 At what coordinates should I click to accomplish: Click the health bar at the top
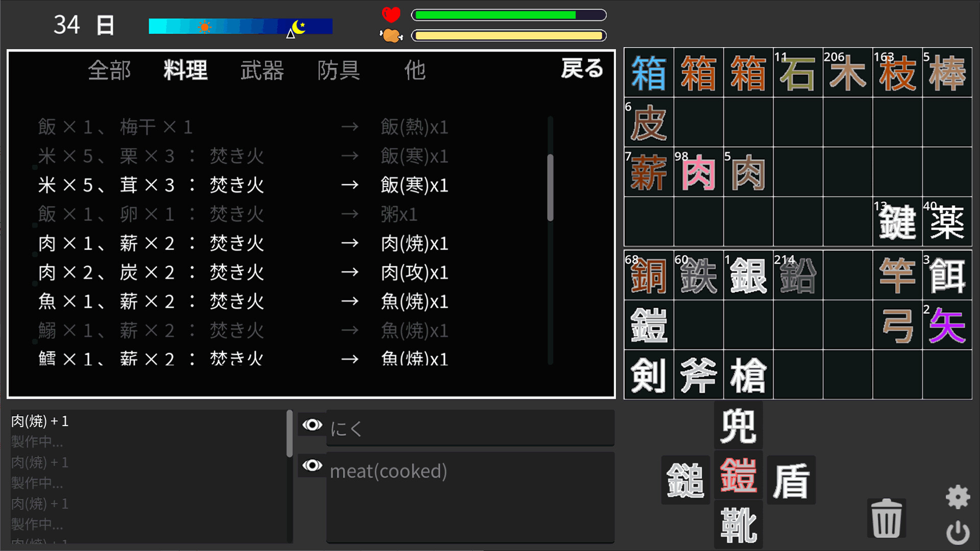[508, 15]
